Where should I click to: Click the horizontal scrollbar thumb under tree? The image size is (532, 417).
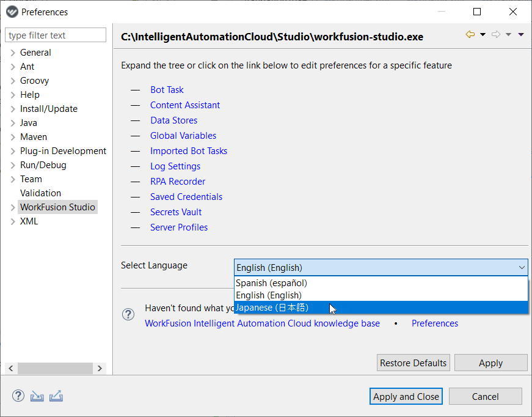(56, 369)
